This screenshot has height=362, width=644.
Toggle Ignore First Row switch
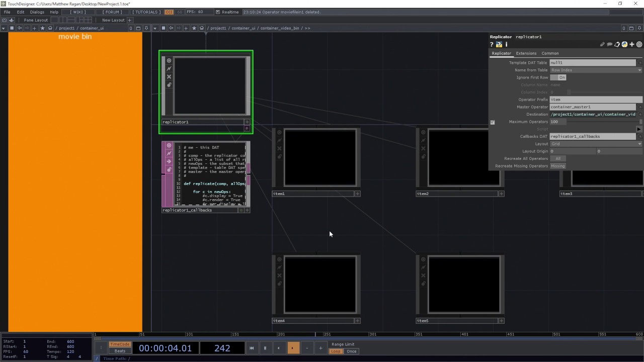tap(558, 77)
